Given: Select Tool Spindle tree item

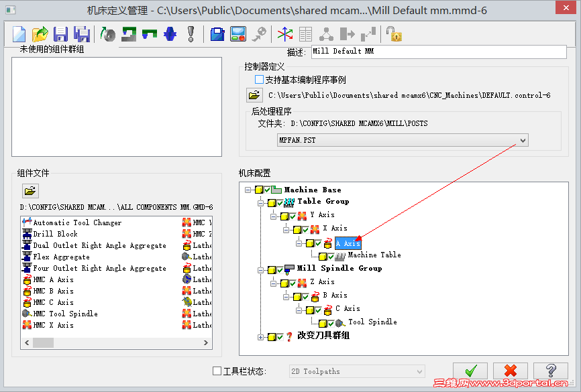Looking at the screenshot, I should pyautogui.click(x=372, y=322).
